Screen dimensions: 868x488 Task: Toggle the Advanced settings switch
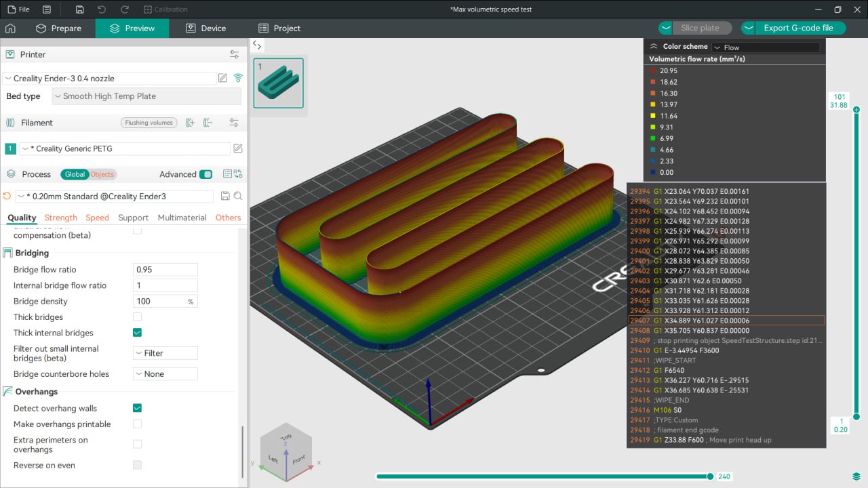205,174
